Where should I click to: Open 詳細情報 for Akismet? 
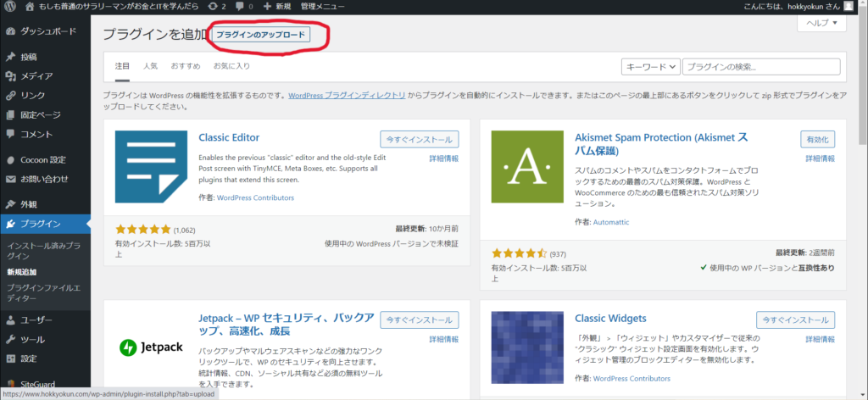coord(820,158)
